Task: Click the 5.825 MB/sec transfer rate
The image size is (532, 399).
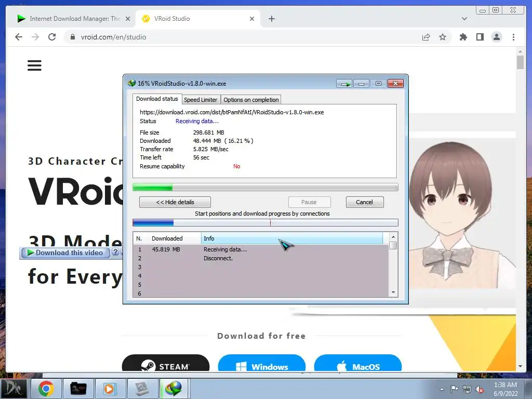Action: [211, 149]
